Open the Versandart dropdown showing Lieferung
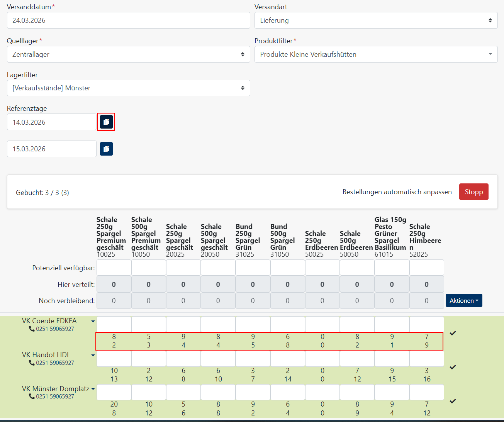Screen dimensions: 504x422 coord(376,20)
